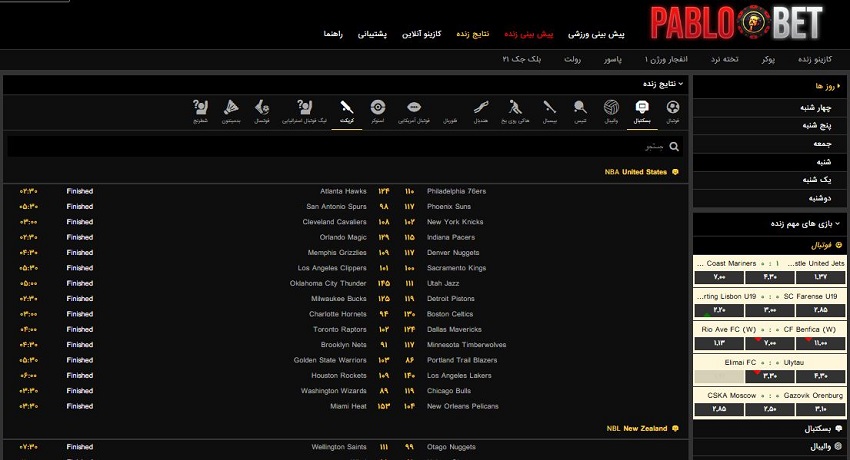Focus the results search field
The image size is (850, 460).
345,146
